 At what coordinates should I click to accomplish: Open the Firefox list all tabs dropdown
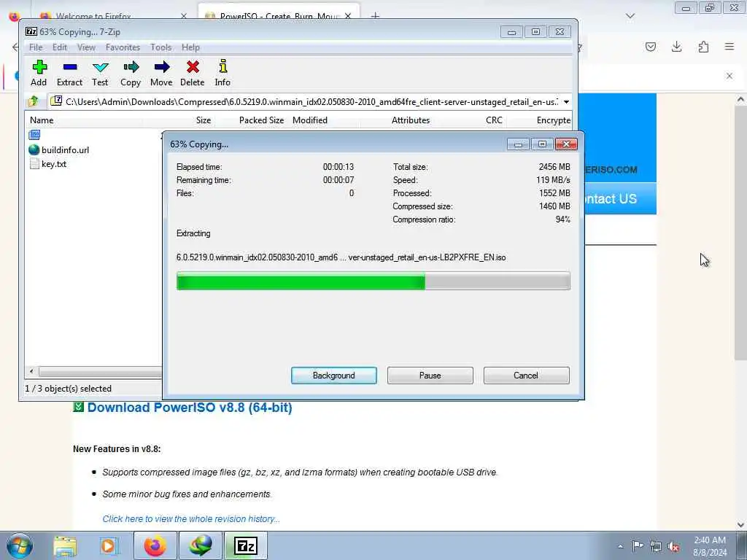630,16
